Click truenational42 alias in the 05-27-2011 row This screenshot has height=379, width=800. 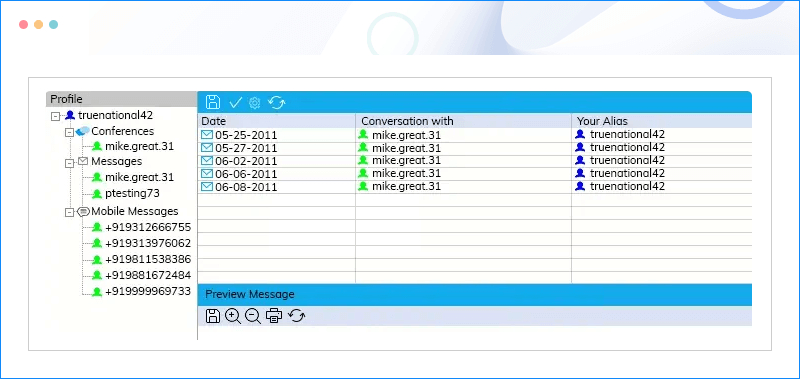coord(628,148)
